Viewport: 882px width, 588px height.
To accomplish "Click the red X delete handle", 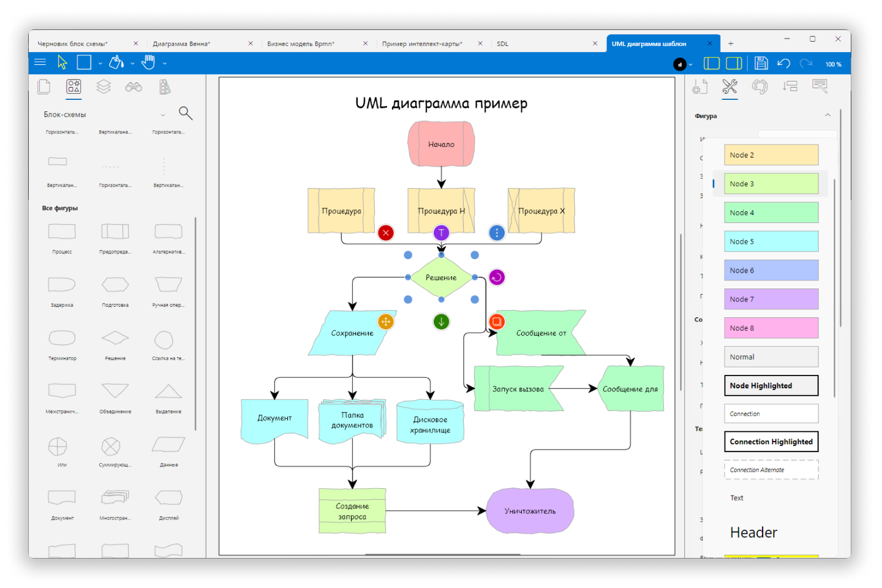I will tap(386, 233).
